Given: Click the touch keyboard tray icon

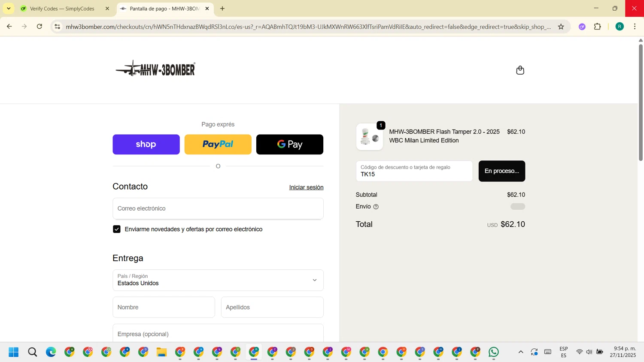Looking at the screenshot, I should [548, 352].
